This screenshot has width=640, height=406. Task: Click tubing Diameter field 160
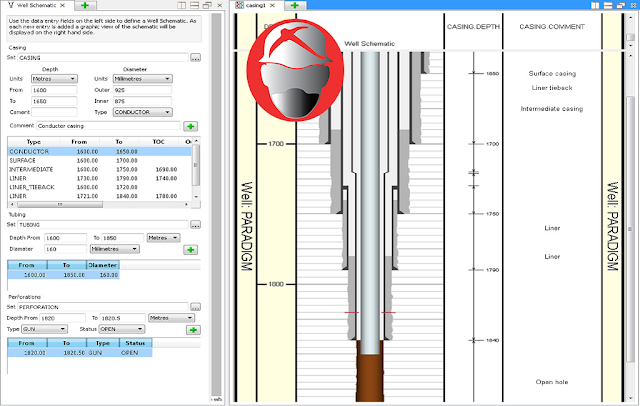[x=66, y=249]
